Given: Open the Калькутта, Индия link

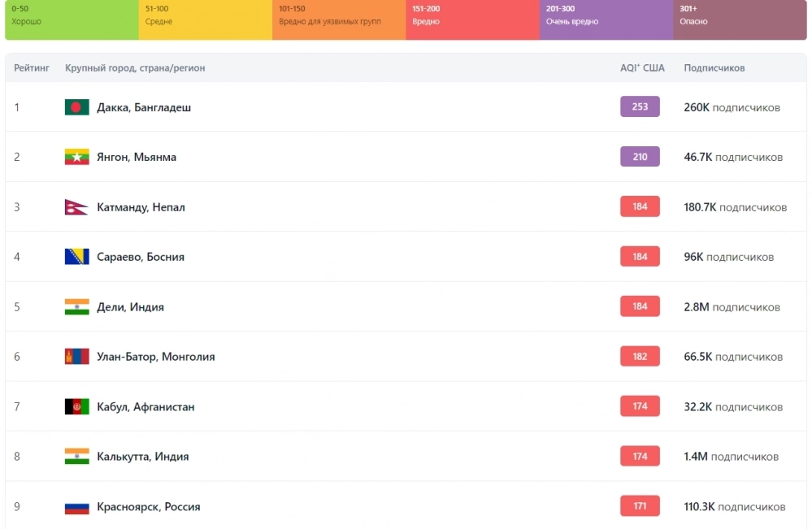Looking at the screenshot, I should click(143, 457).
